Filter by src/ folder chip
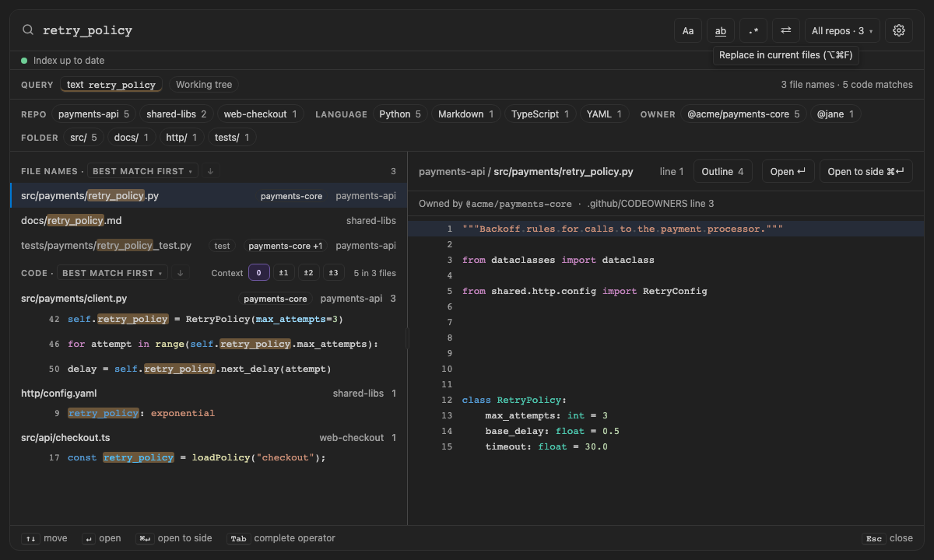This screenshot has height=560, width=934. point(83,138)
